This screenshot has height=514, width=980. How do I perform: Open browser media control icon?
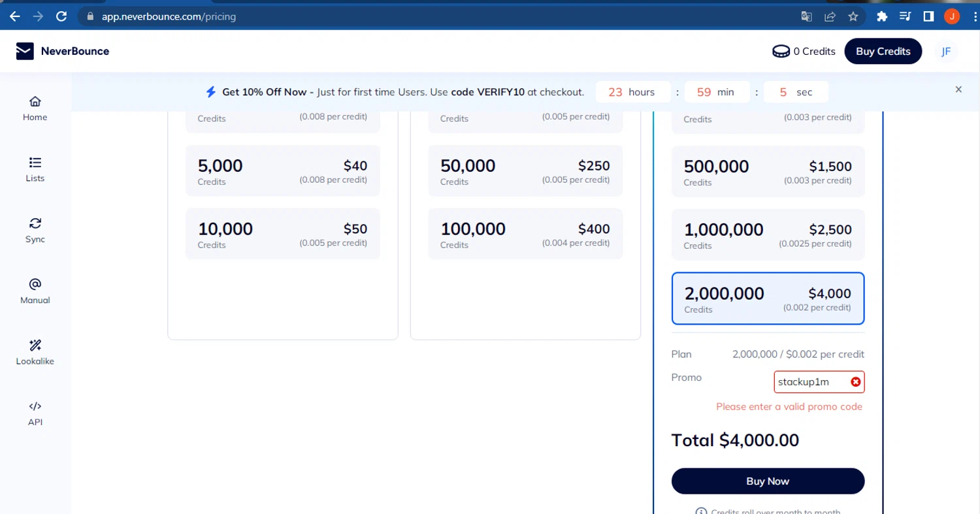click(x=905, y=16)
